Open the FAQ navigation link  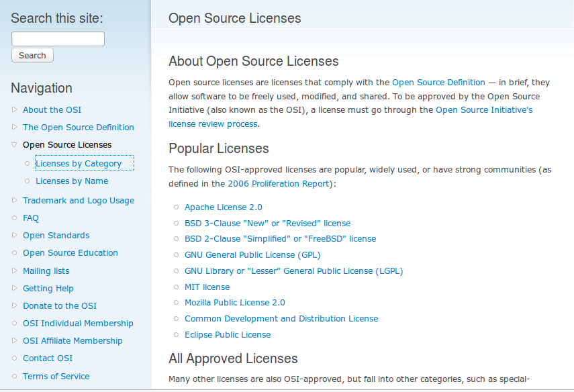[x=31, y=218]
